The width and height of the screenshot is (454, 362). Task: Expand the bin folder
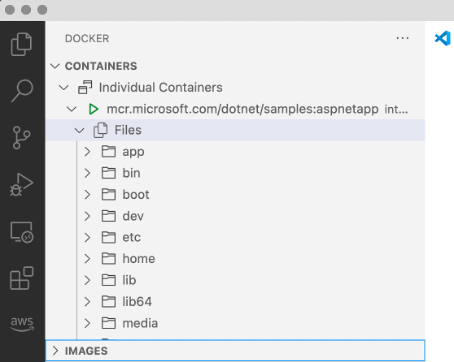coord(87,173)
